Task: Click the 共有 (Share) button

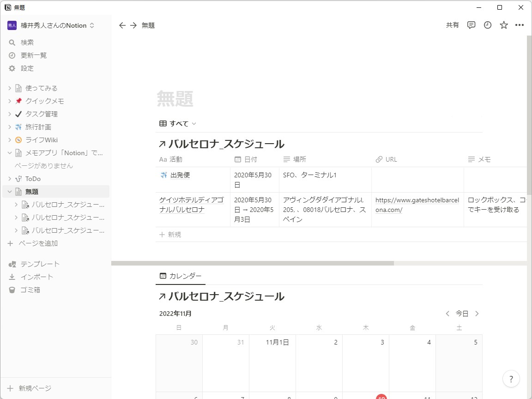Action: click(x=453, y=25)
